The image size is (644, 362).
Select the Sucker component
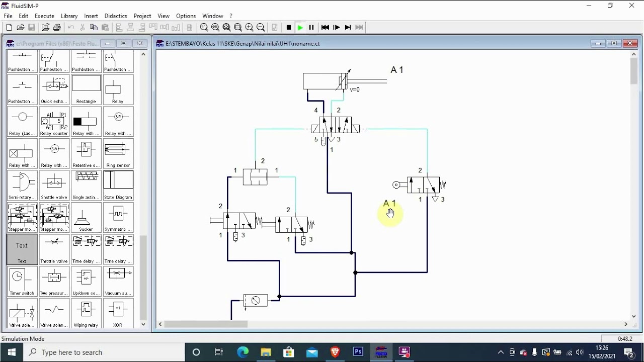[x=86, y=218]
